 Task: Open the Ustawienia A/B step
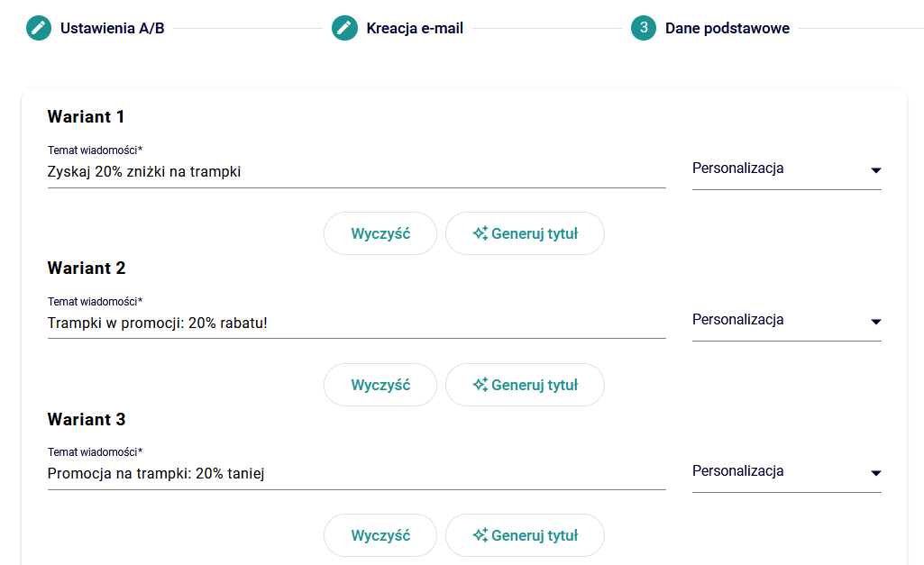pos(112,28)
